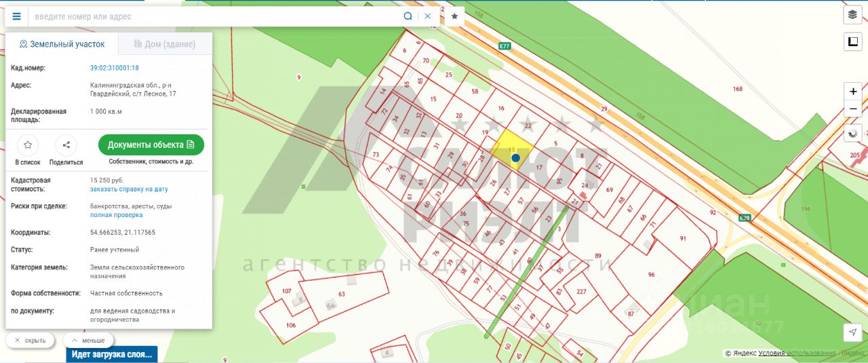The height and width of the screenshot is (363, 868).
Task: Switch to Земельный участок tab
Action: tap(62, 44)
